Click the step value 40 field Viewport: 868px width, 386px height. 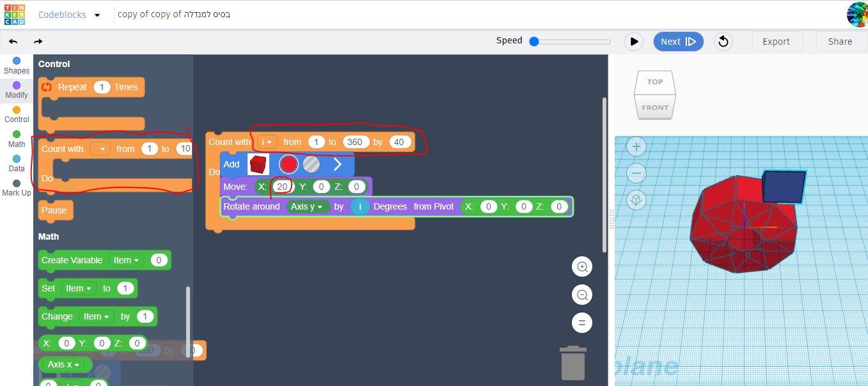tap(400, 142)
